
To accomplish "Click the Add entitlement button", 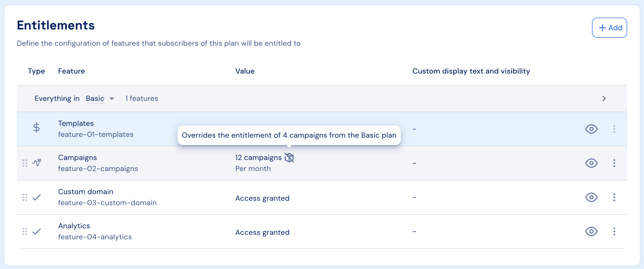I will coord(610,28).
